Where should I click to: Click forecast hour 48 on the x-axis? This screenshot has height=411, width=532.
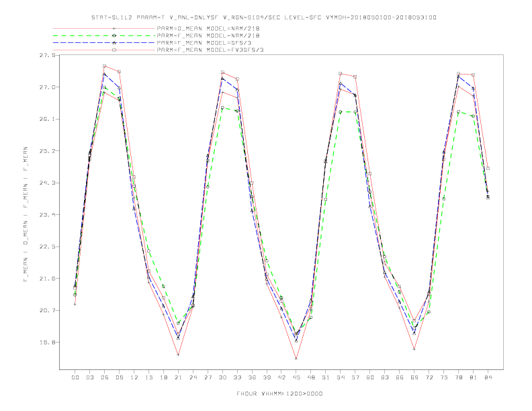(x=311, y=377)
